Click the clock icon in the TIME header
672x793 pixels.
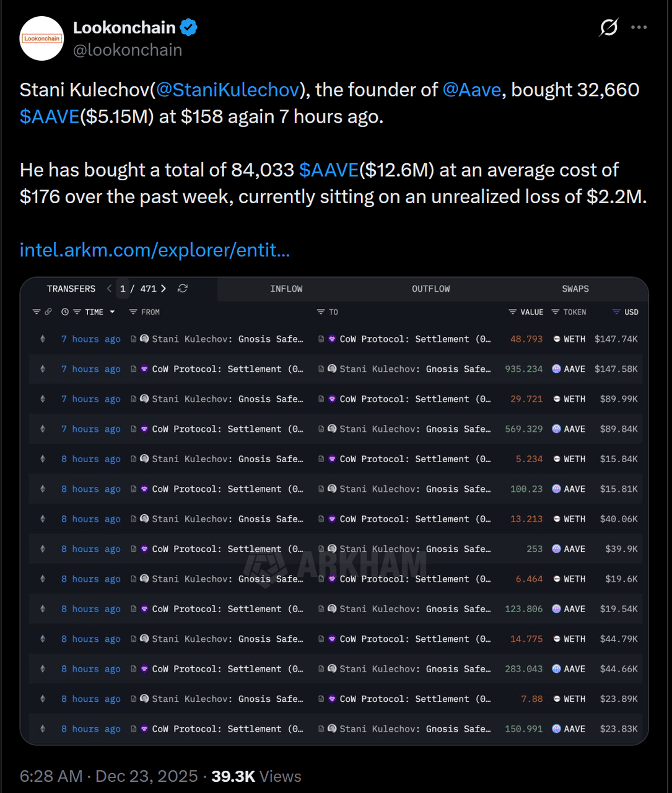coord(65,312)
